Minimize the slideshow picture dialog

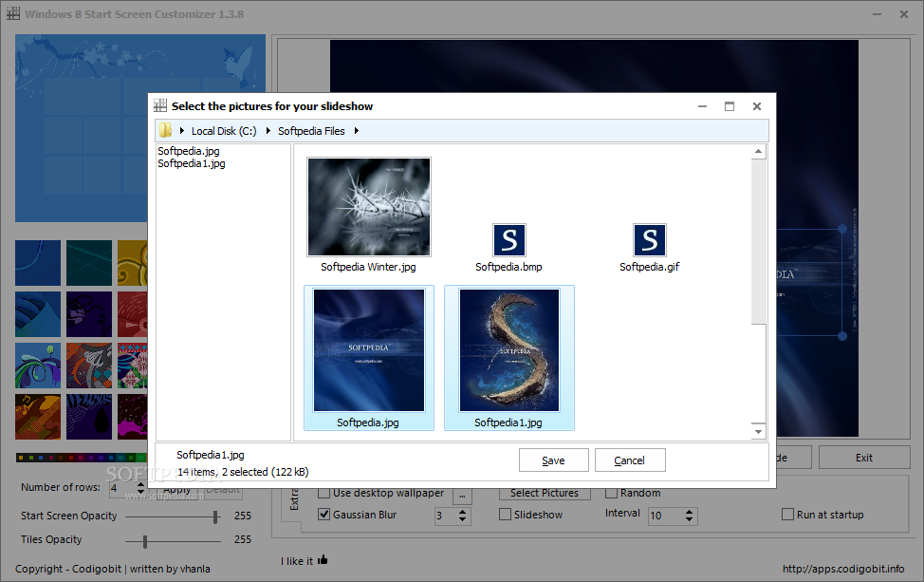(702, 106)
